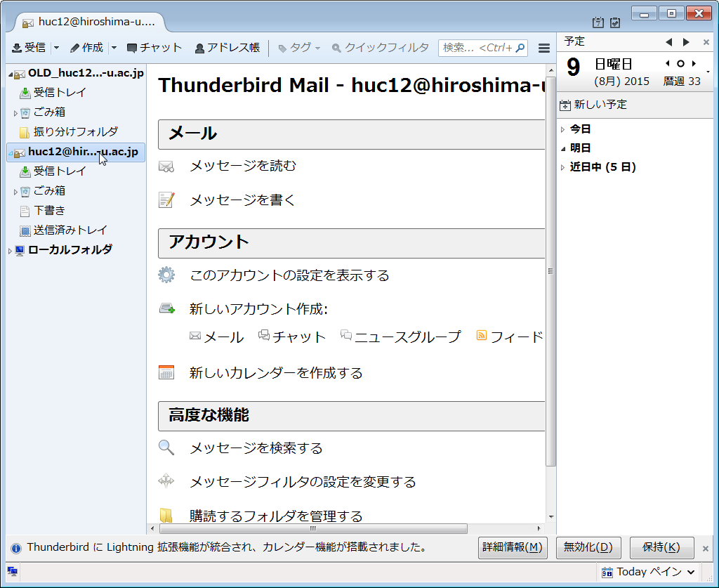This screenshot has height=588, width=719.
Task: Click 購読するフォルダを管理する
Action: coord(276,516)
